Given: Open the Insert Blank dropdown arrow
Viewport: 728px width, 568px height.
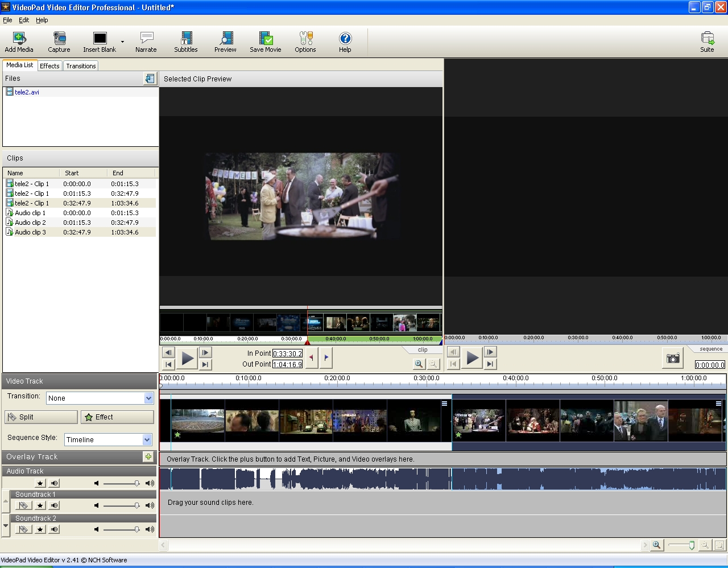Looking at the screenshot, I should point(122,42).
